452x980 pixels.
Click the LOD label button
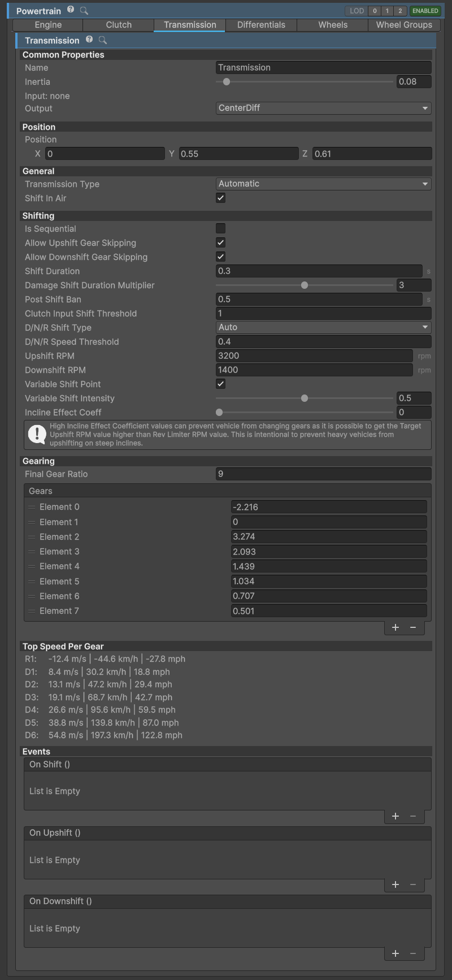(357, 11)
